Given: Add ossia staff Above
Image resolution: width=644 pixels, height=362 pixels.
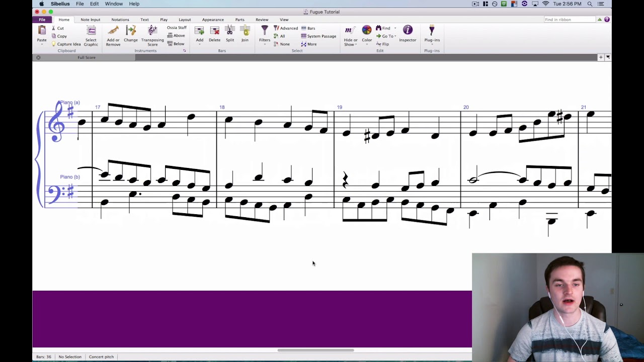Looking at the screenshot, I should click(x=176, y=36).
